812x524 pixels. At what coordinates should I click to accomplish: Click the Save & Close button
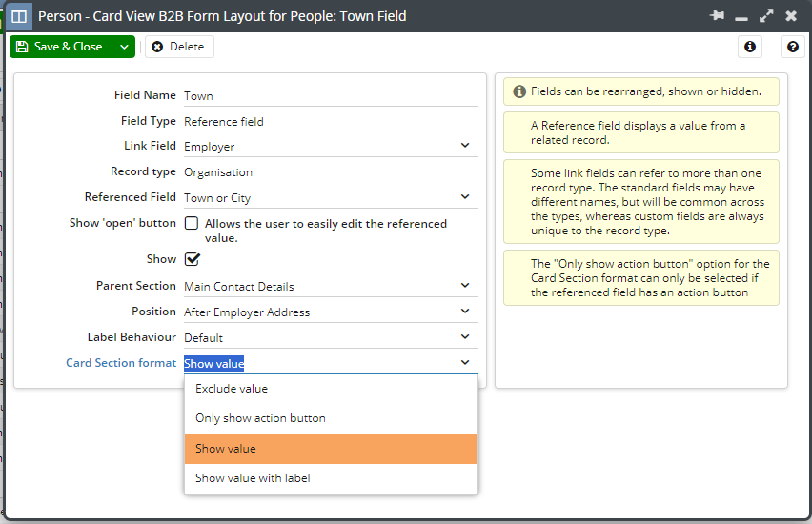tap(61, 47)
